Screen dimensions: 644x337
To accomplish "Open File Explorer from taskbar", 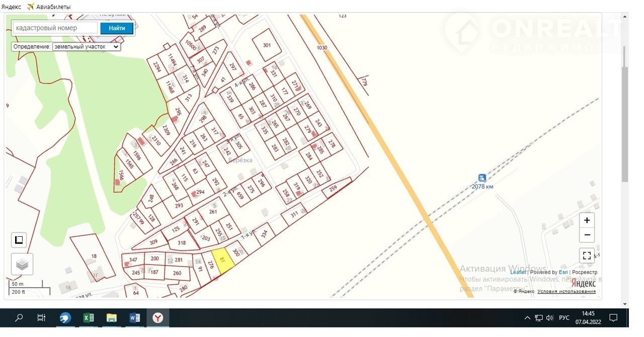I will [111, 318].
